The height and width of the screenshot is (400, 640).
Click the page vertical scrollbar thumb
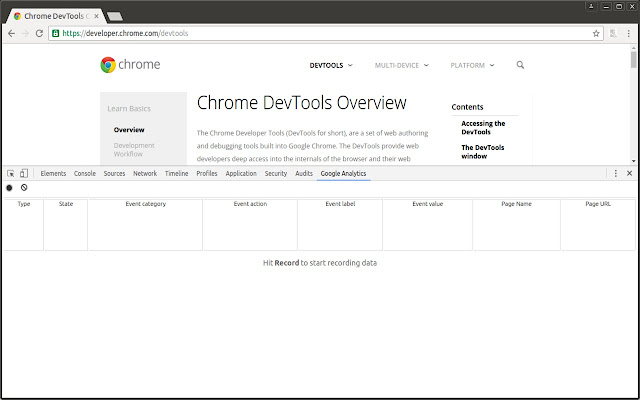click(x=633, y=60)
